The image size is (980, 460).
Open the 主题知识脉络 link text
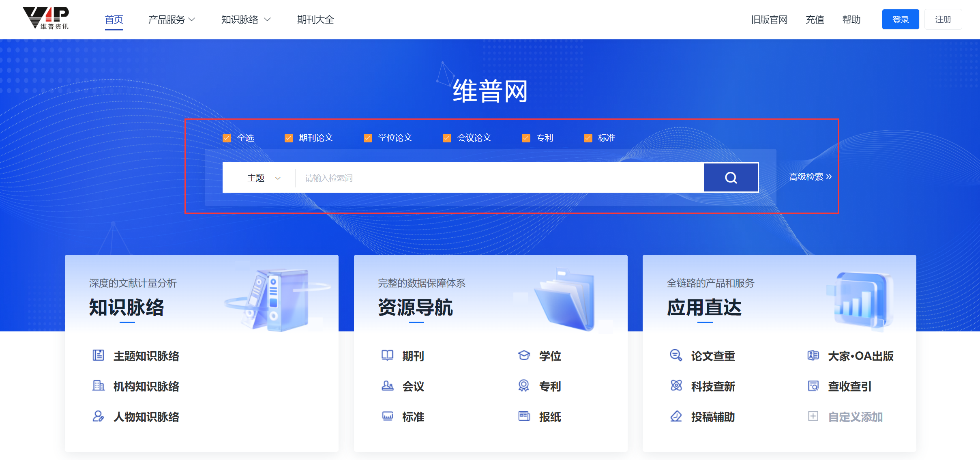(146, 356)
